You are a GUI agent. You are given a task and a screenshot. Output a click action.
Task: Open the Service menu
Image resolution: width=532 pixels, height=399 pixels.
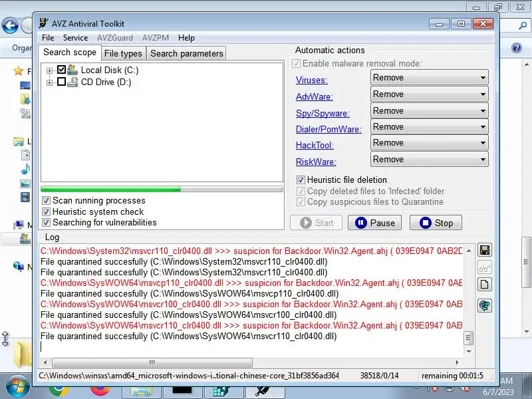tap(75, 38)
